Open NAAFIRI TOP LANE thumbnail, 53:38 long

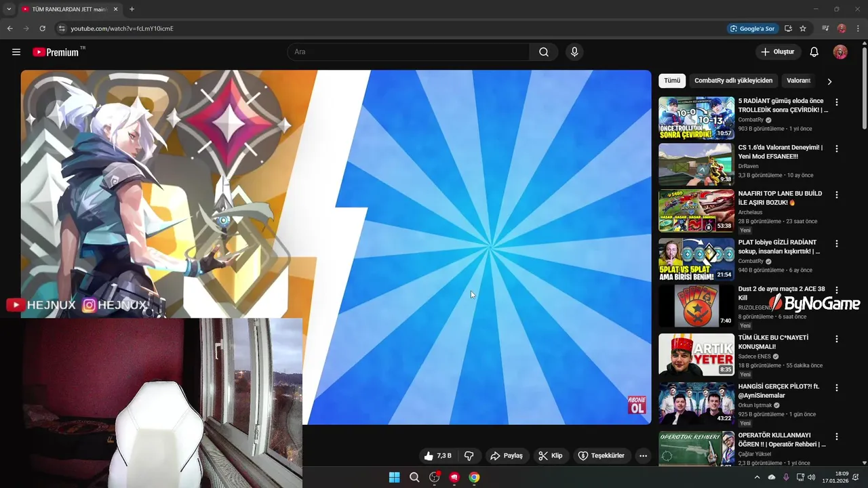(696, 211)
